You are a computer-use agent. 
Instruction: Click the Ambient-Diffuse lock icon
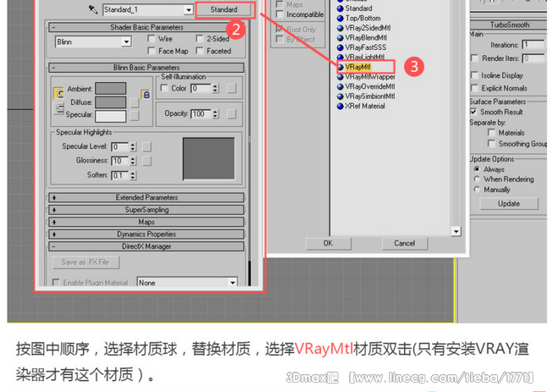(x=59, y=93)
